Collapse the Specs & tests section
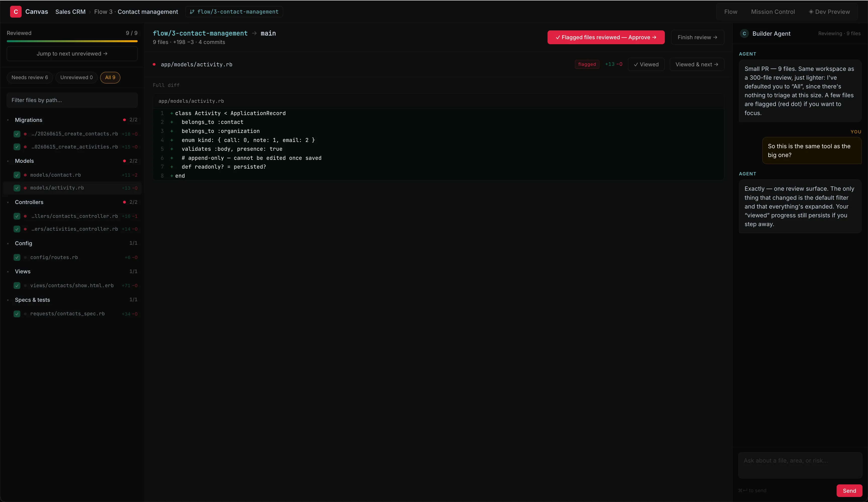Screen dimensions: 868x502 pos(8,300)
